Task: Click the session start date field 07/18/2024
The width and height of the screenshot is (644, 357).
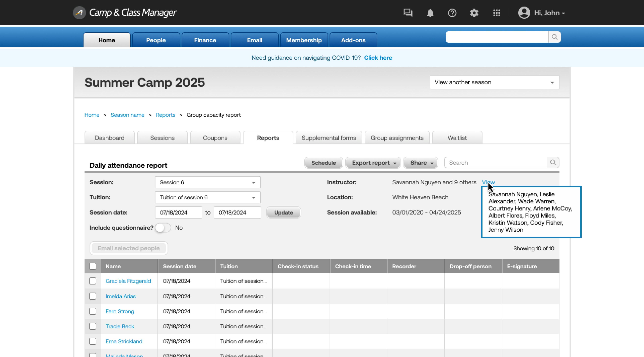Action: click(x=178, y=212)
